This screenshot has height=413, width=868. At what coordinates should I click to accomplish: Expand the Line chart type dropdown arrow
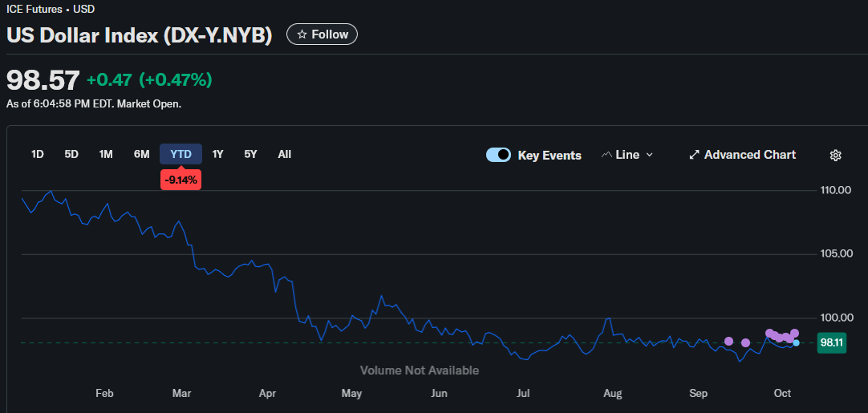point(649,155)
